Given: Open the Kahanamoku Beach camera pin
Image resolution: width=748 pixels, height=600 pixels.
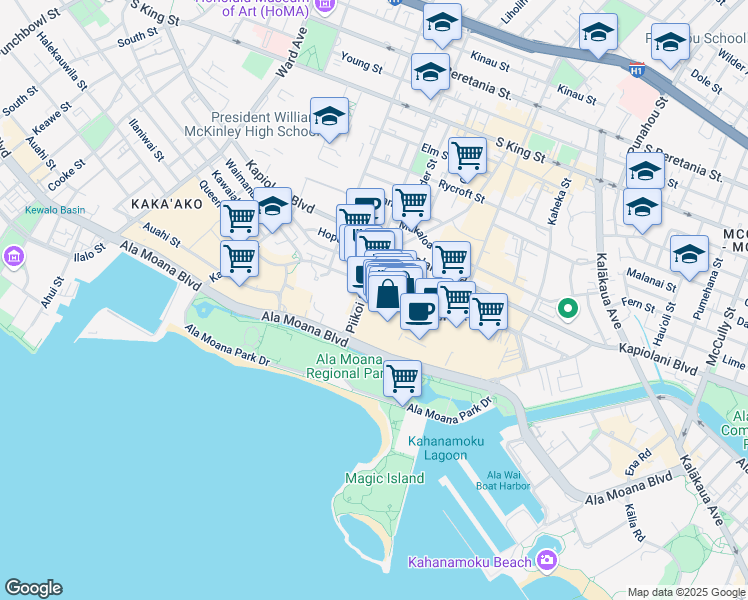Looking at the screenshot, I should [x=547, y=559].
